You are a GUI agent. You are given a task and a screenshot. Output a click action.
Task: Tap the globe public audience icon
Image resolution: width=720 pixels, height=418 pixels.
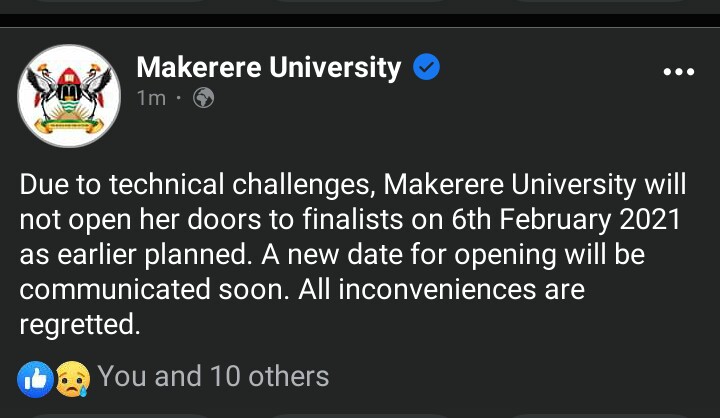(203, 98)
